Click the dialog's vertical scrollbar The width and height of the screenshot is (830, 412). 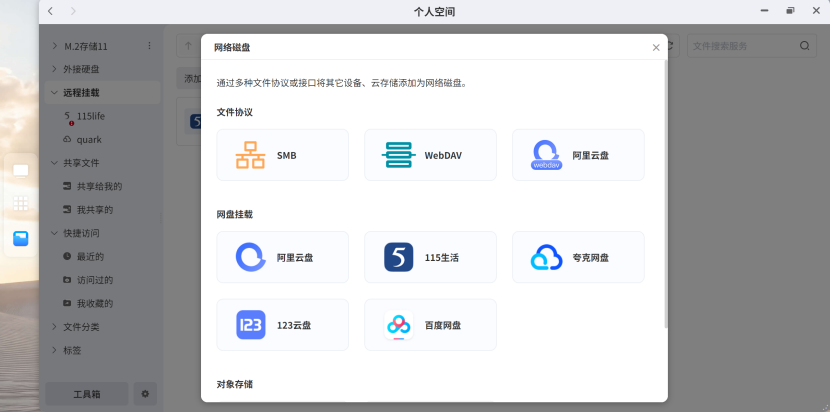[665, 193]
